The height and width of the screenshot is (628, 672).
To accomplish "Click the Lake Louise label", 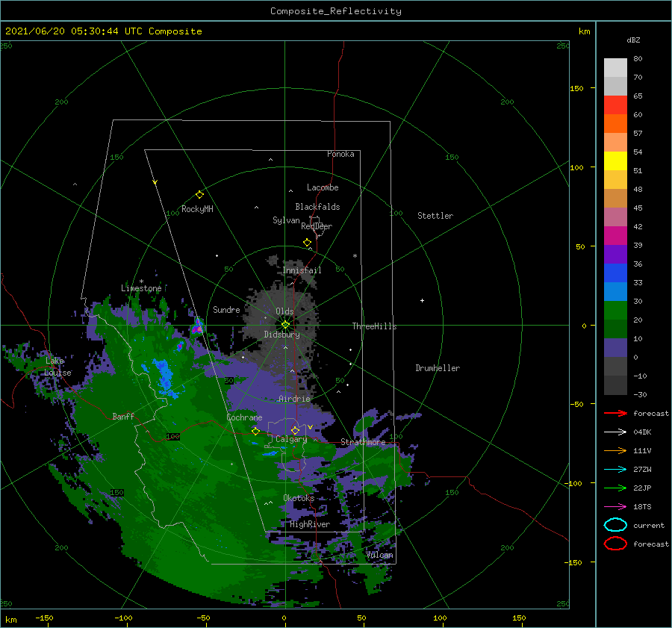I will pyautogui.click(x=57, y=367).
